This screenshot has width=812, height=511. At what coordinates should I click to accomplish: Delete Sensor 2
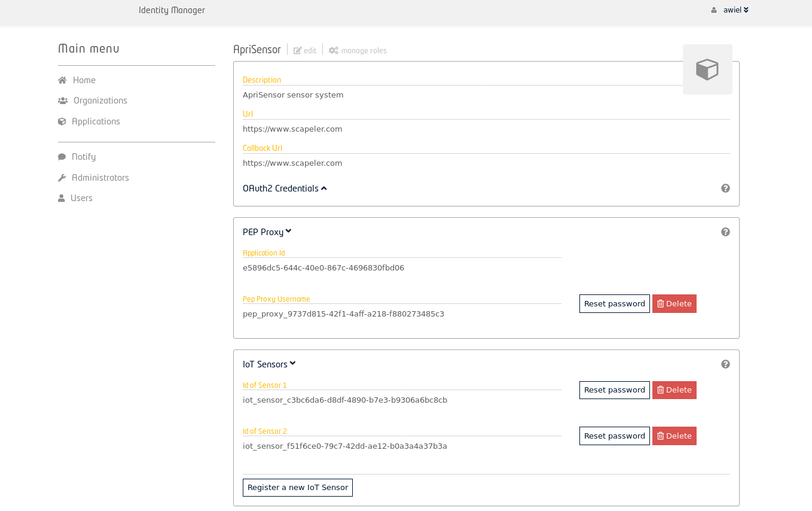(x=674, y=436)
